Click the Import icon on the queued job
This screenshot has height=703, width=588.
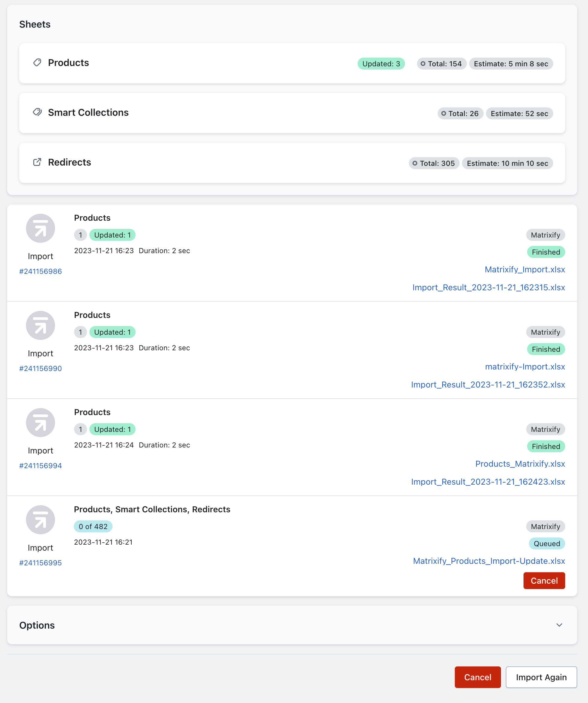coord(40,519)
